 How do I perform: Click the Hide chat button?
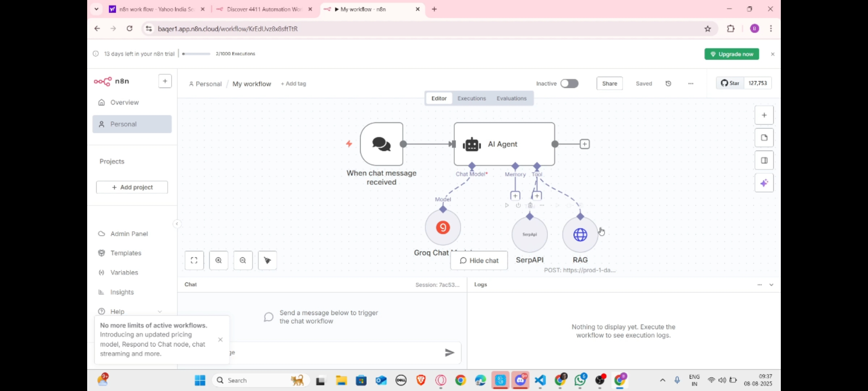(479, 261)
